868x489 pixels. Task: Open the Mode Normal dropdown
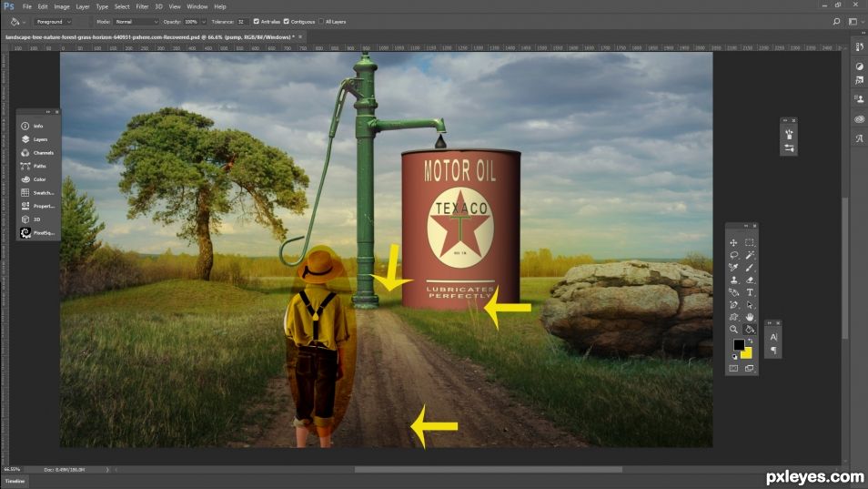pyautogui.click(x=136, y=22)
